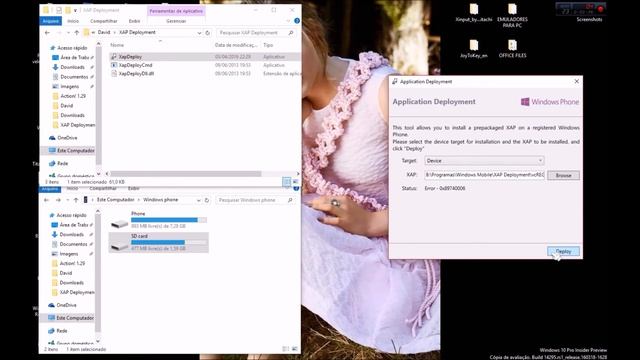Click the horizontal scrollbar in top explorer
Screen dimensions: 640x360
click(186, 173)
